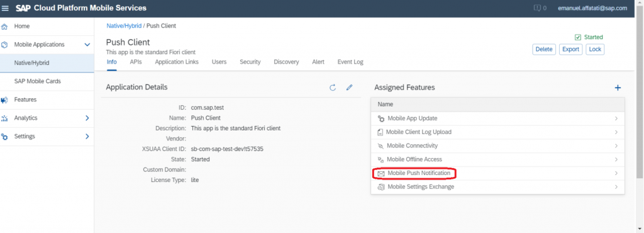
Task: Select the Mobile Push Notification feature
Action: click(x=497, y=173)
